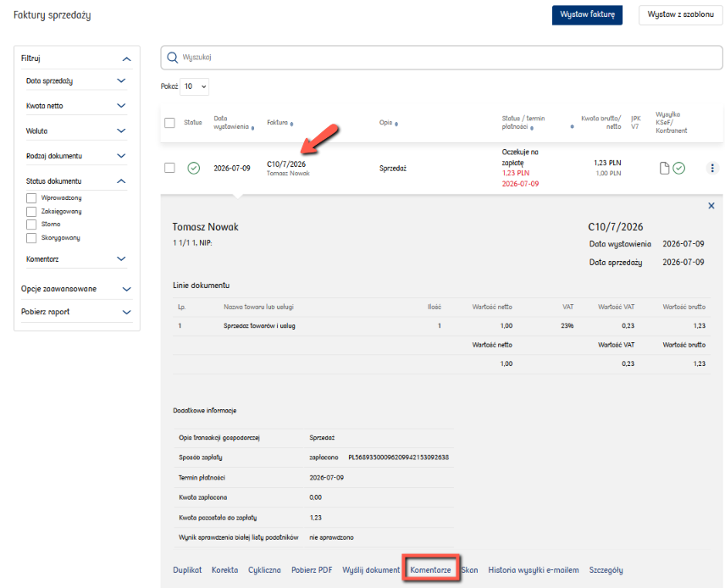Click the Sprzedaż towarów i usług line item
Image resolution: width=725 pixels, height=588 pixels.
click(259, 325)
